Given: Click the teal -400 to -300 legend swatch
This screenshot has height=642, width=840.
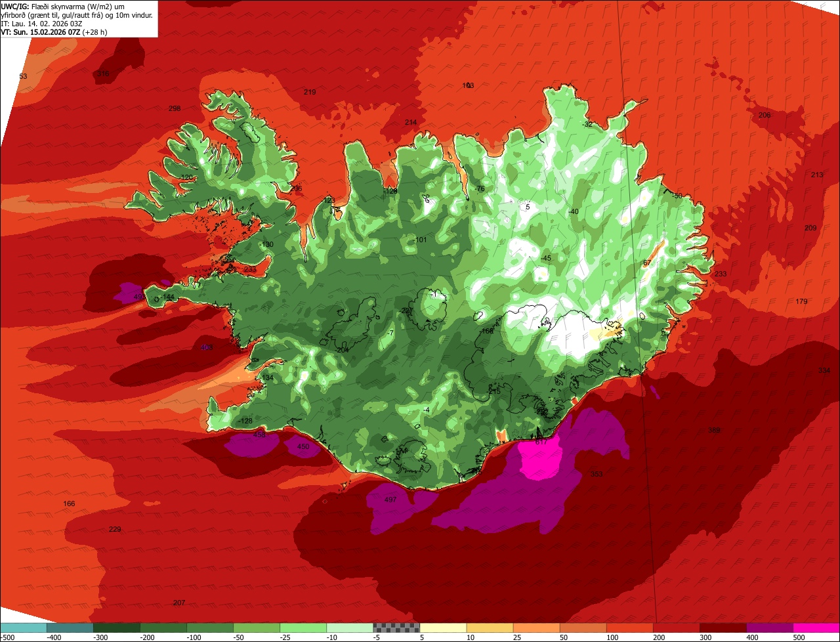Looking at the screenshot, I should 70,628.
